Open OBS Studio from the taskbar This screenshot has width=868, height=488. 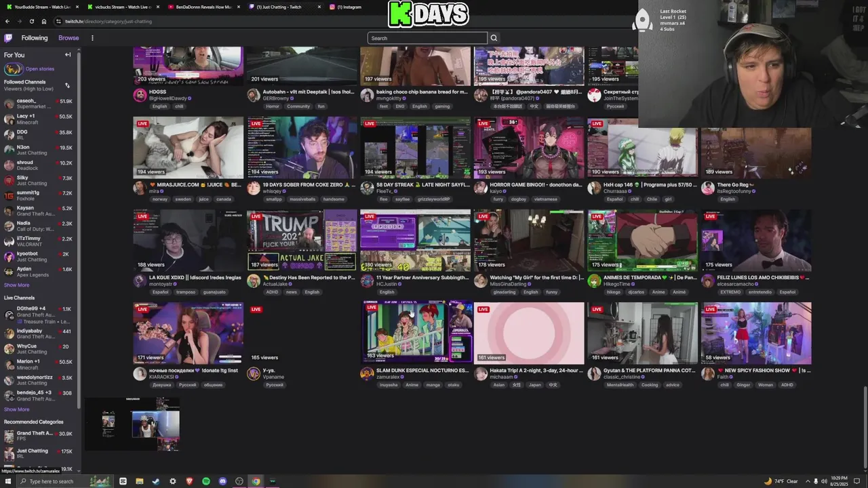tap(239, 481)
